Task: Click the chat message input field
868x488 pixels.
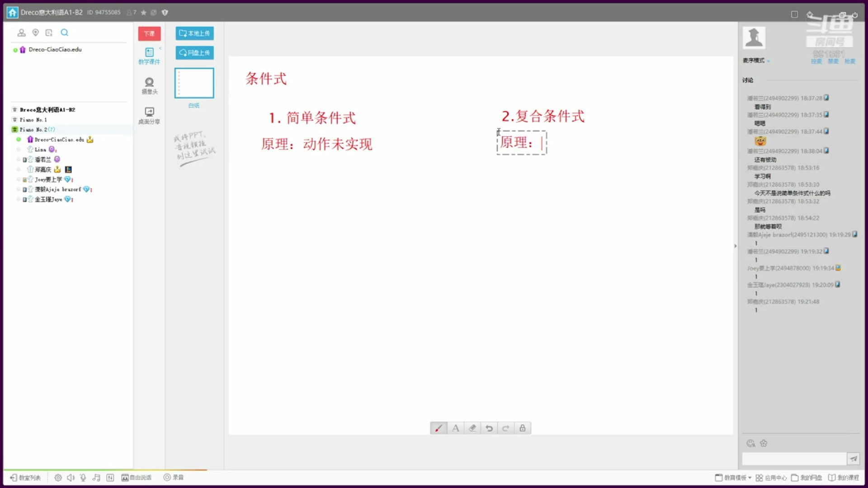Action: point(794,459)
